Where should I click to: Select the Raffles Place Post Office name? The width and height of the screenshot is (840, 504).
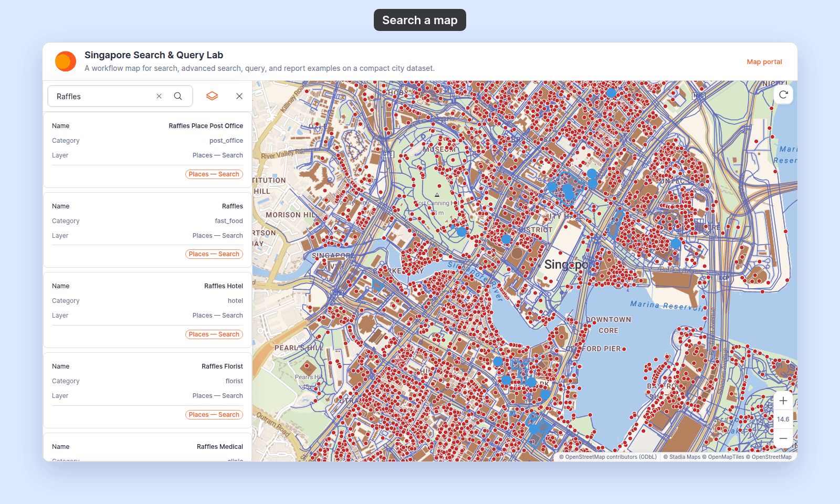coord(206,126)
